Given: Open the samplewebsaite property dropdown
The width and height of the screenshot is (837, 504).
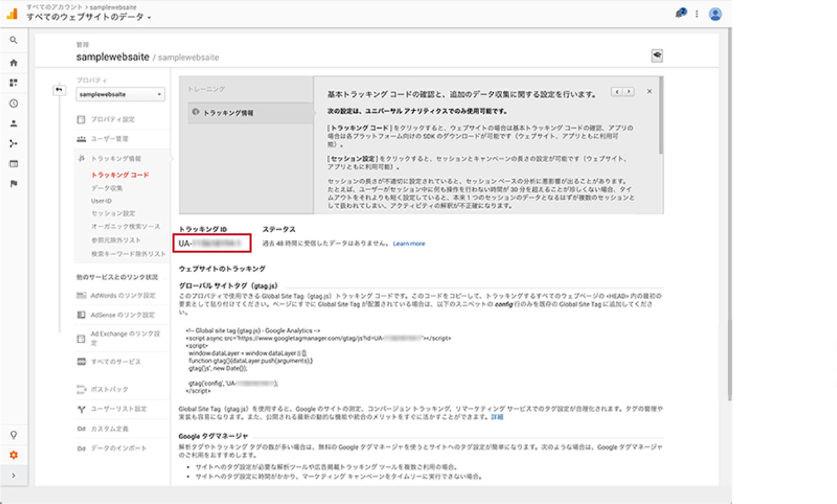Looking at the screenshot, I should (x=120, y=94).
